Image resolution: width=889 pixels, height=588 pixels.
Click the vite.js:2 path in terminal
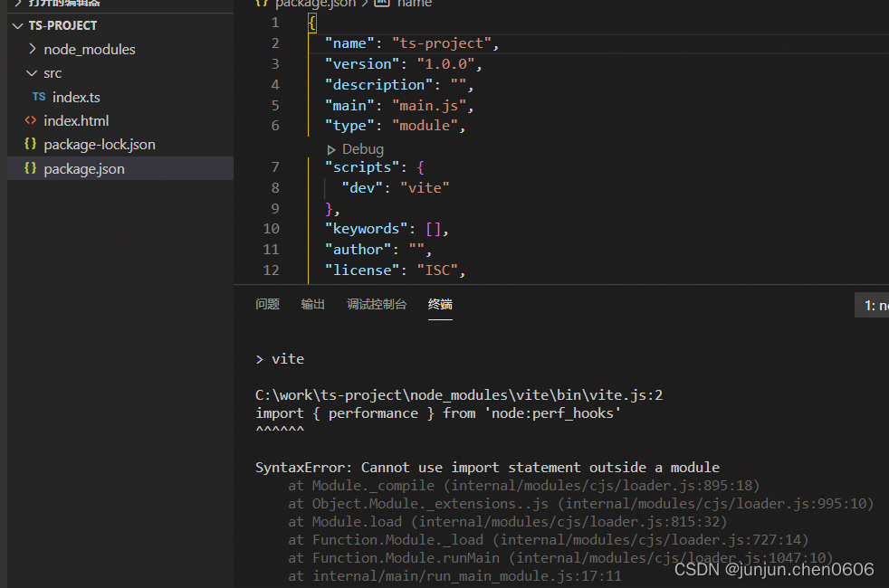tap(459, 394)
